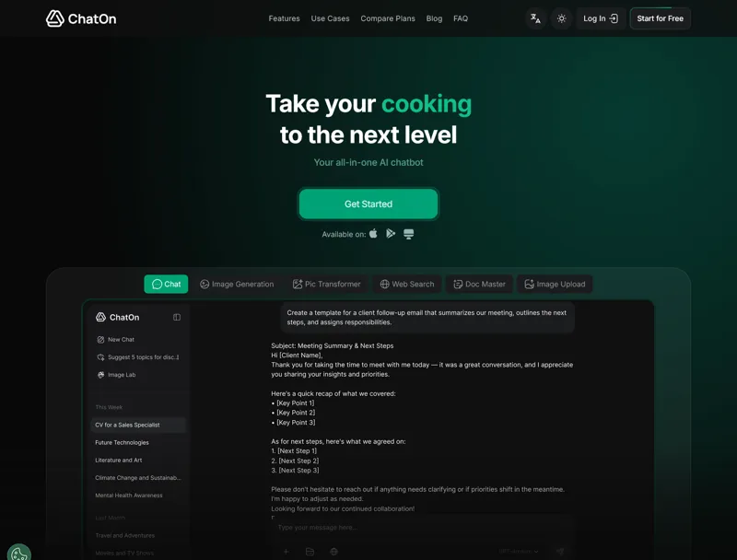This screenshot has height=560, width=737.
Task: Switch to Image Upload tab
Action: tap(555, 284)
